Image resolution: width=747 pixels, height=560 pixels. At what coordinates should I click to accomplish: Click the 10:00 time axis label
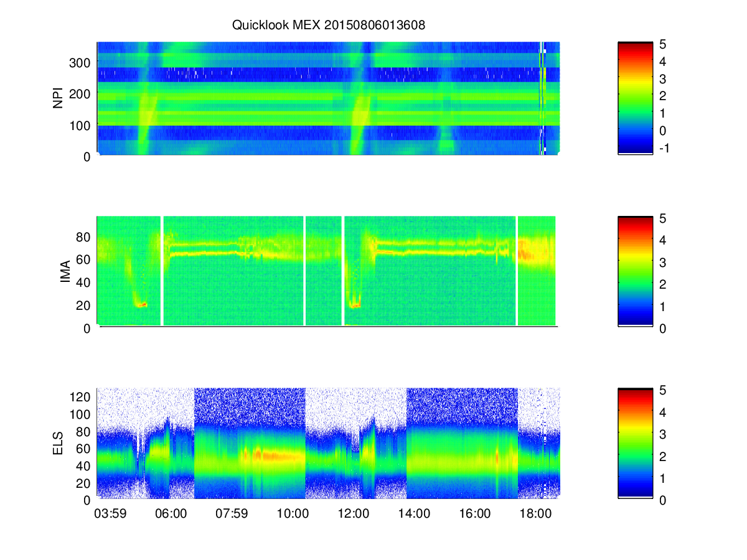(293, 514)
